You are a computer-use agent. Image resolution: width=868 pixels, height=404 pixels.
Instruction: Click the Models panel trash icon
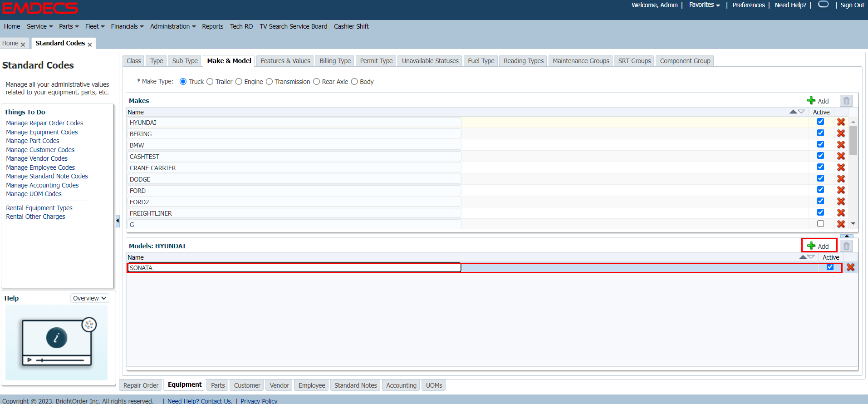846,246
